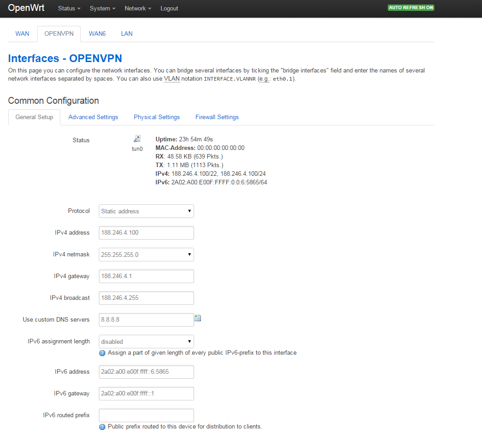Click help icon for IPv6 assignment length
Viewport: 482px width, 448px height.
point(102,353)
